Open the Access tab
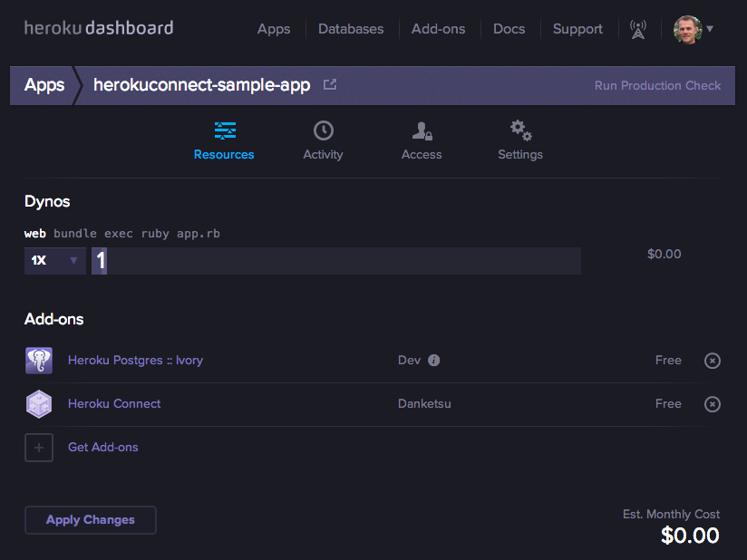 point(422,140)
